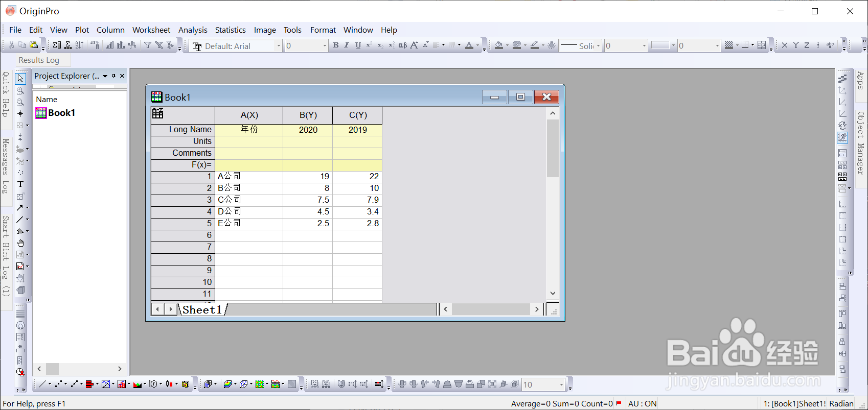The image size is (868, 410).
Task: Click the worksheet corner grid icon in Book1
Action: [158, 113]
